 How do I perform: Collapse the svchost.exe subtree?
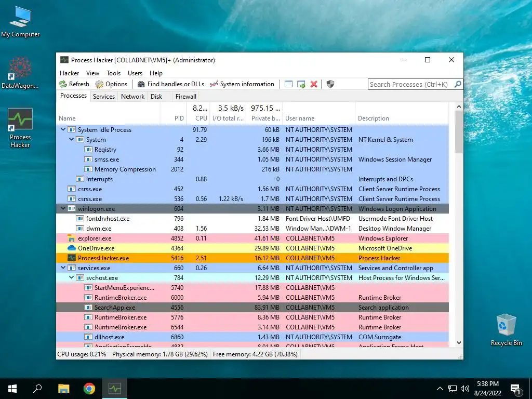pyautogui.click(x=71, y=277)
